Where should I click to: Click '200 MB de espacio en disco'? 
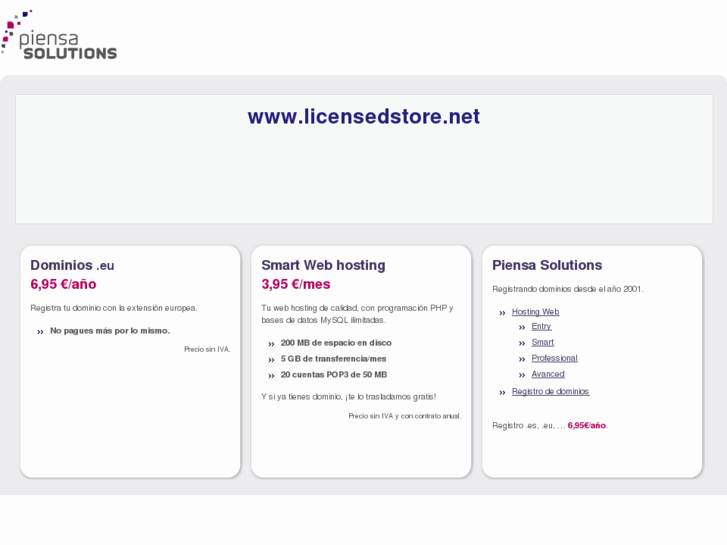[x=336, y=343]
